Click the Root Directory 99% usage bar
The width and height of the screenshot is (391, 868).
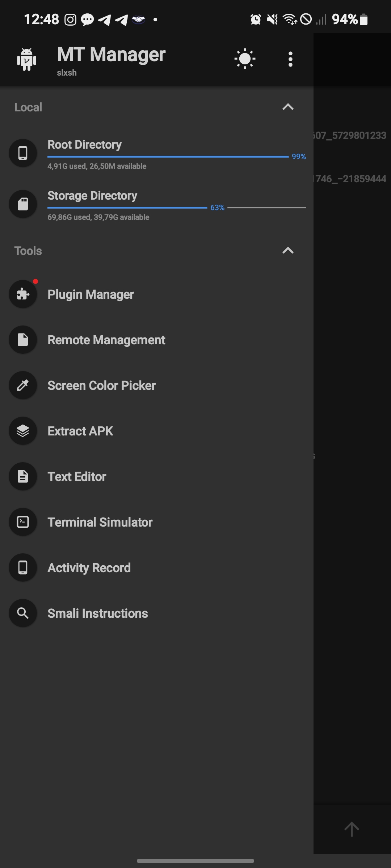click(168, 157)
